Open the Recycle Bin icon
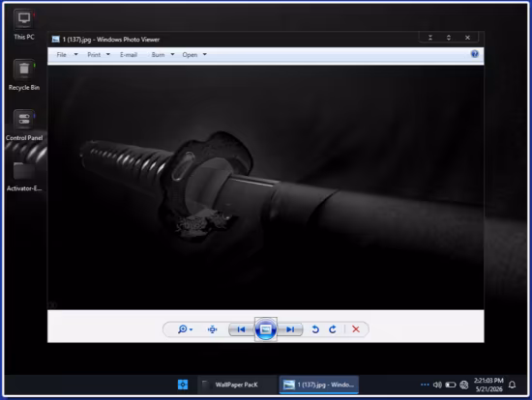This screenshot has width=532, height=400. click(x=24, y=75)
